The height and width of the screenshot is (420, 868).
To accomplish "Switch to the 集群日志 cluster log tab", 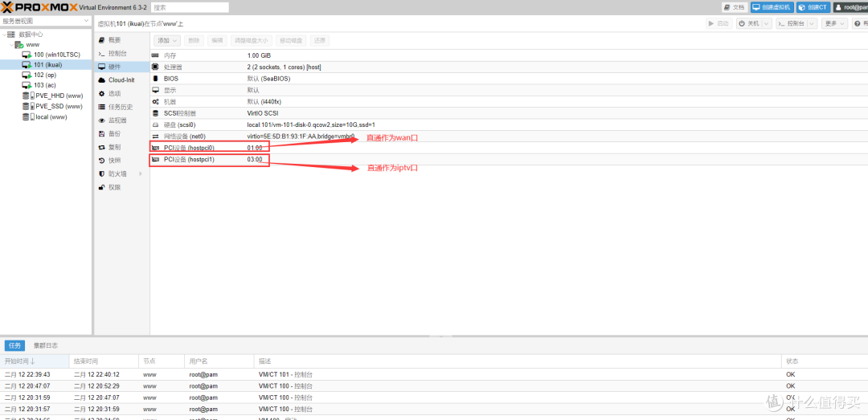I will click(x=45, y=345).
